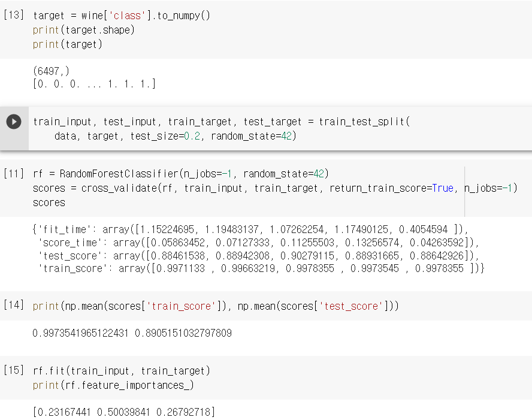Click the rf.fit(train_input, train_target) line
This screenshot has height=420, width=532.
122,371
